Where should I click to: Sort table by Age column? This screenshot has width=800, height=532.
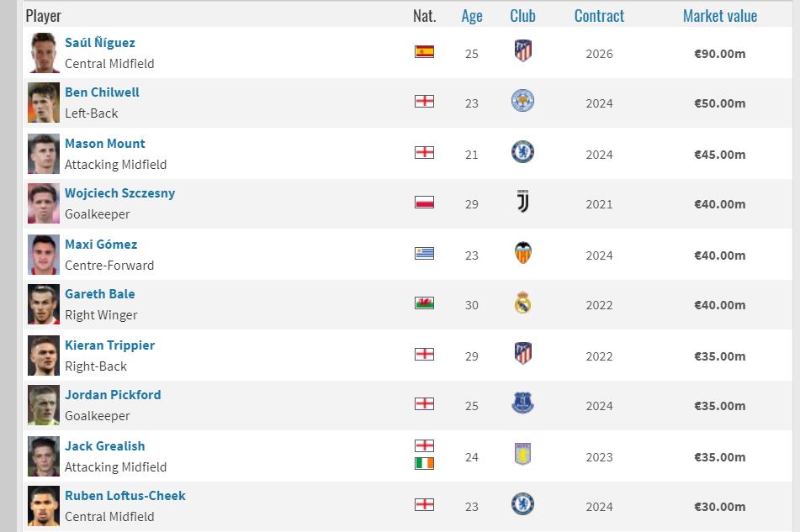tap(472, 16)
